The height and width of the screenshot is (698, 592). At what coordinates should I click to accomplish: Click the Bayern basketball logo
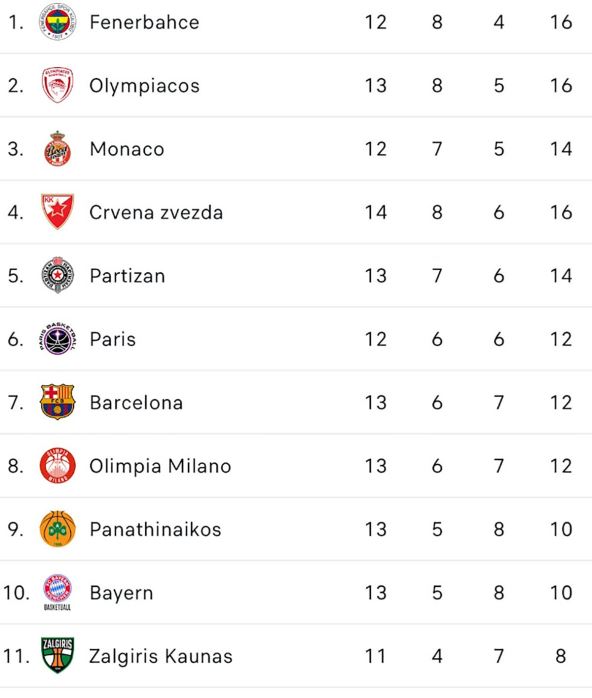[x=57, y=592]
